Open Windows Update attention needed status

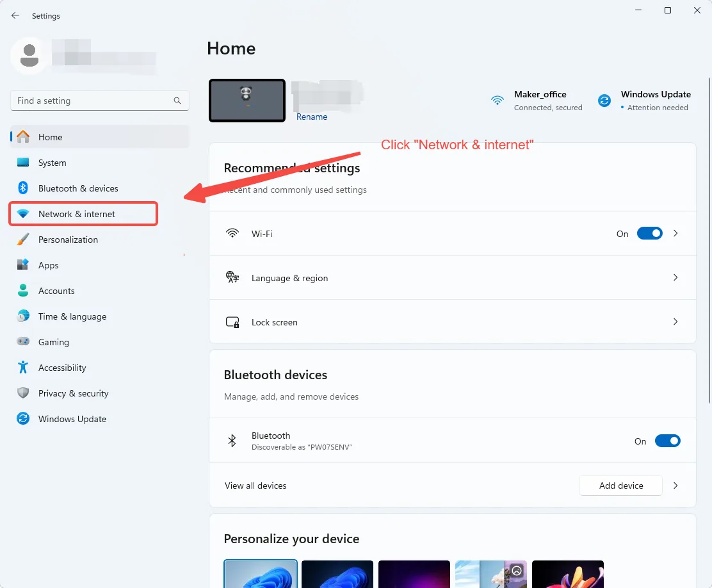[644, 101]
